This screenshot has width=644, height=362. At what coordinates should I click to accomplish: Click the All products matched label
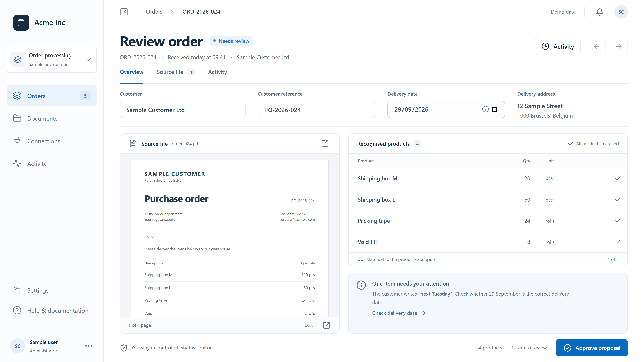[594, 144]
